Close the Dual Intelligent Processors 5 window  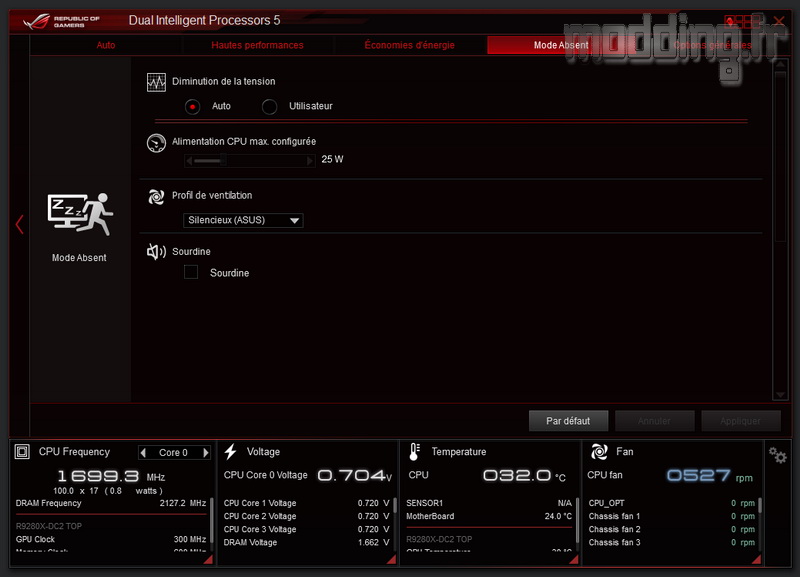tap(779, 21)
